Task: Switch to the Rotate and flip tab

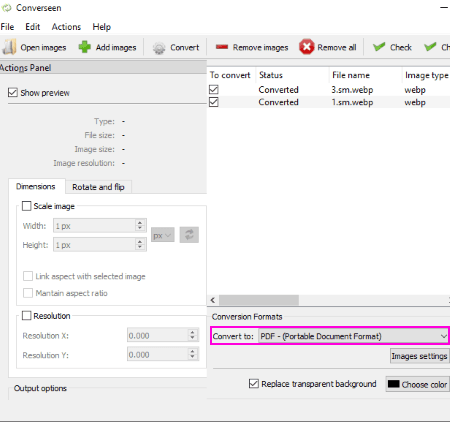Action: point(98,187)
